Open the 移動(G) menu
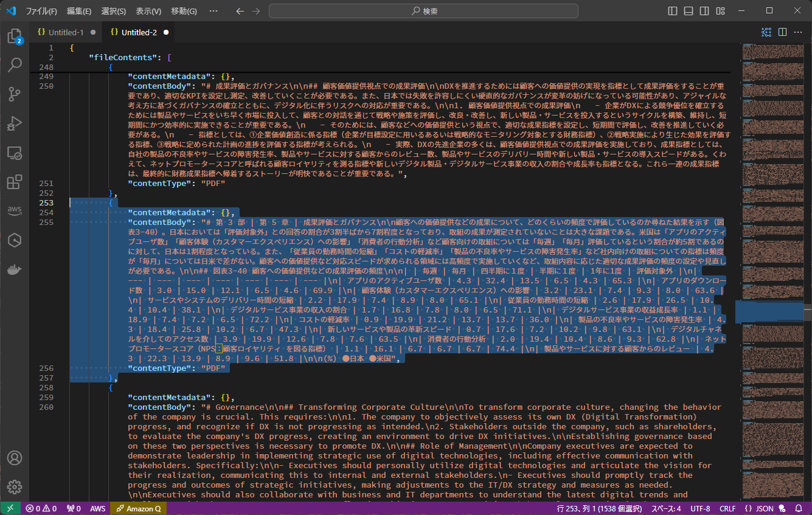Viewport: 812px width, 515px height. [x=184, y=11]
